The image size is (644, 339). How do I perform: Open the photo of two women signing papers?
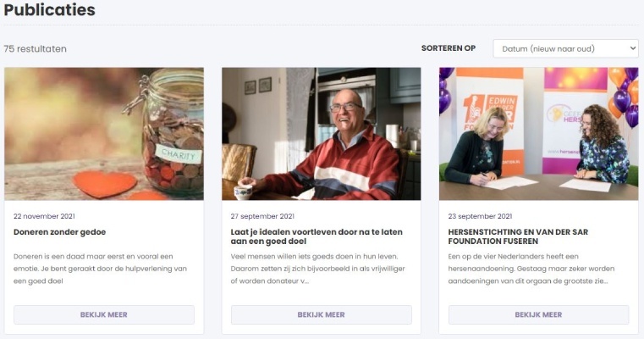(x=538, y=134)
